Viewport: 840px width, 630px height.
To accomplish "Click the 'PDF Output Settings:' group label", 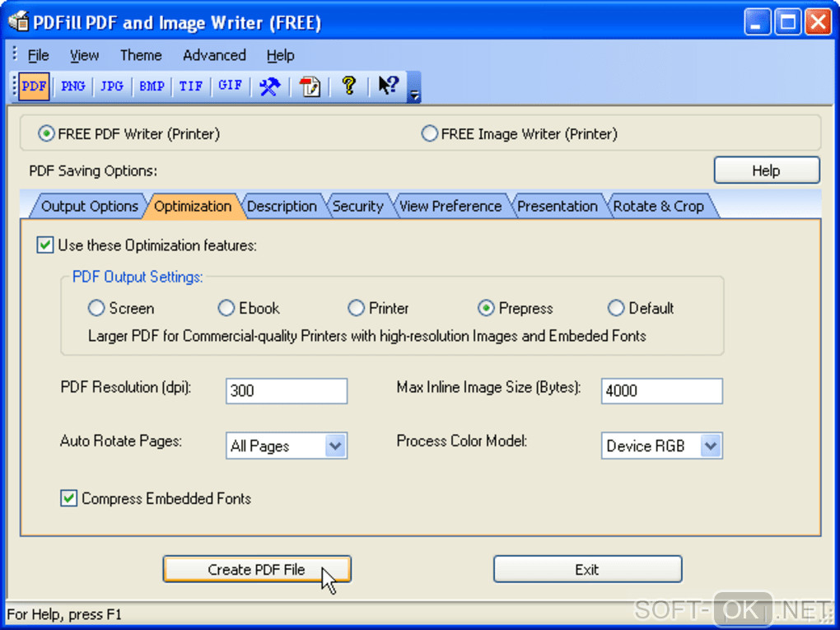I will pos(138,277).
